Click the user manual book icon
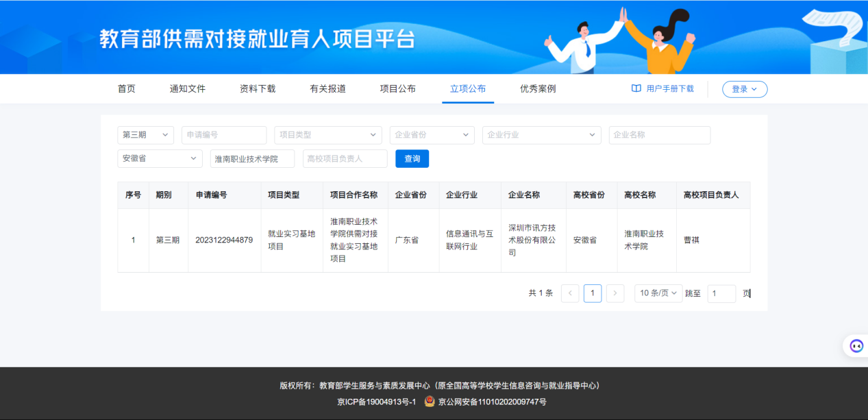 pos(636,88)
